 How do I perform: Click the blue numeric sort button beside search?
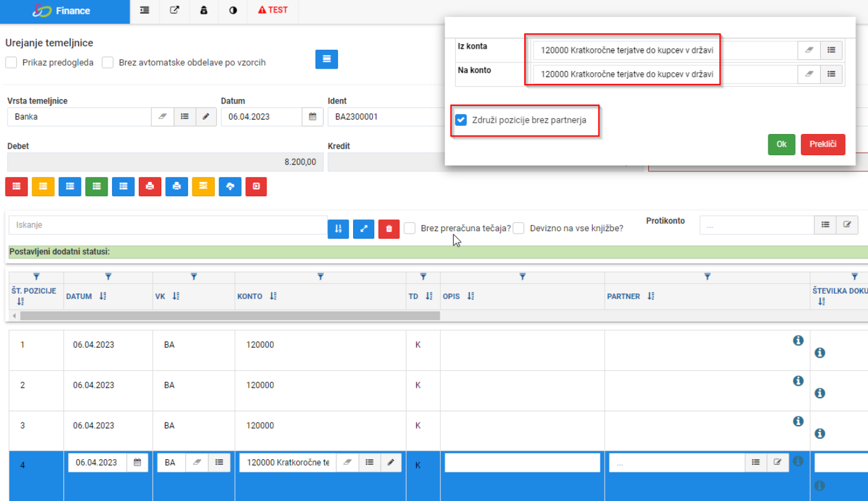pyautogui.click(x=338, y=229)
